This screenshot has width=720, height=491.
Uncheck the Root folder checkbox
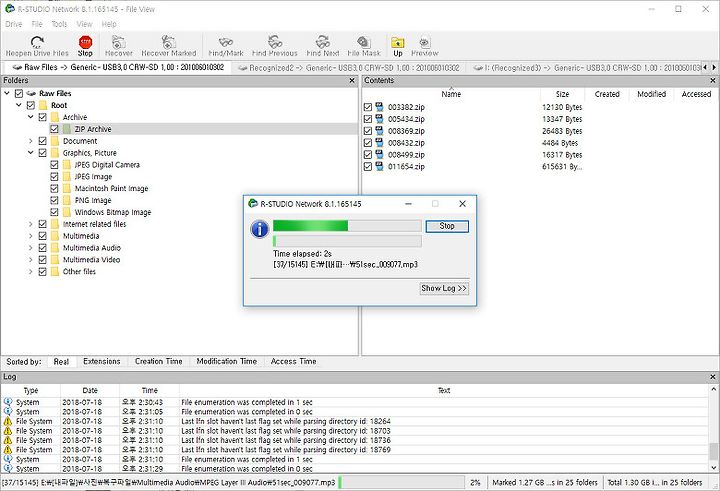coord(31,105)
